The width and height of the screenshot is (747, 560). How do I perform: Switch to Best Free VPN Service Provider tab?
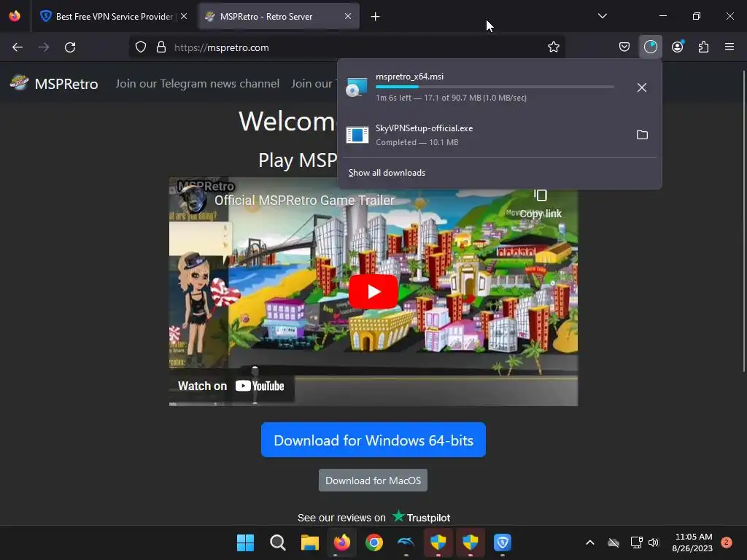click(113, 16)
